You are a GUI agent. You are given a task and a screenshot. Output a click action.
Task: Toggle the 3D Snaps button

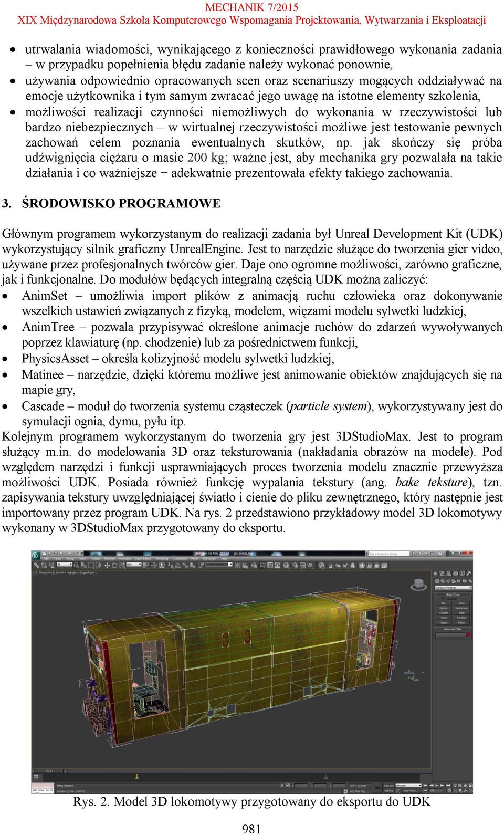pos(171,565)
